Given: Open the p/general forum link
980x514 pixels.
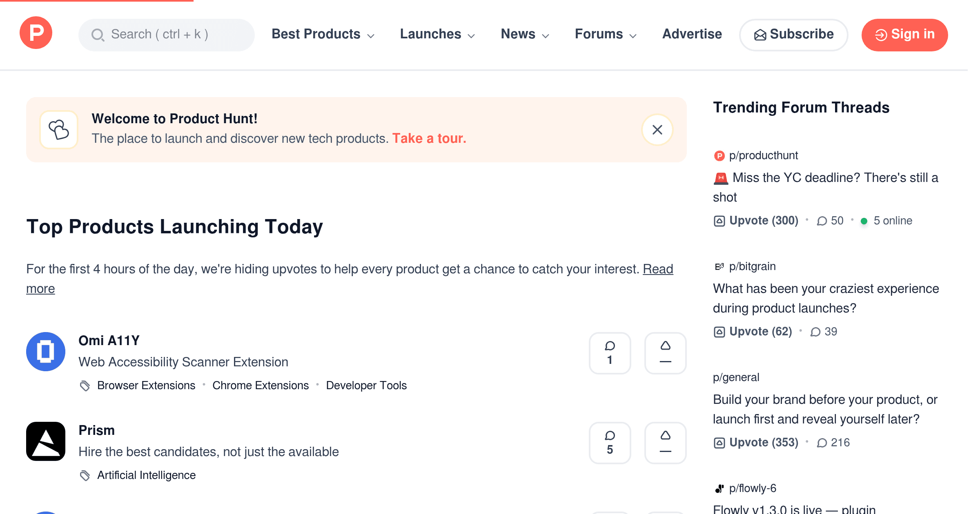Looking at the screenshot, I should coord(736,377).
